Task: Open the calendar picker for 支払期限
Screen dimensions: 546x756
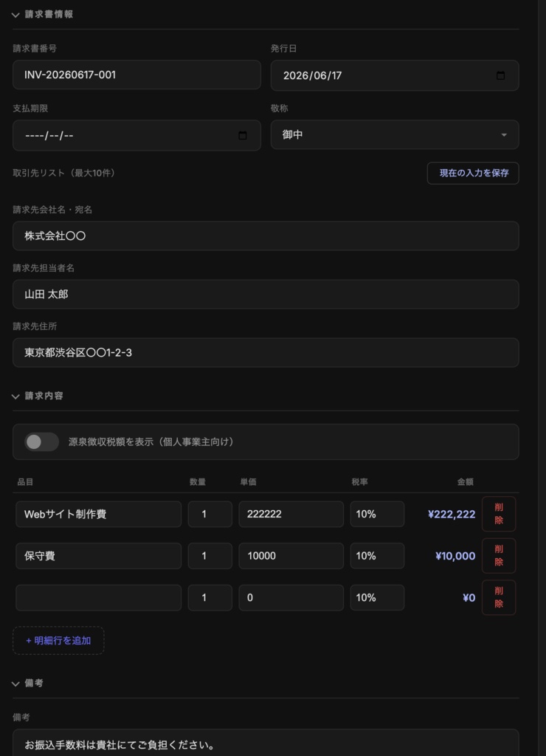Action: pyautogui.click(x=243, y=136)
